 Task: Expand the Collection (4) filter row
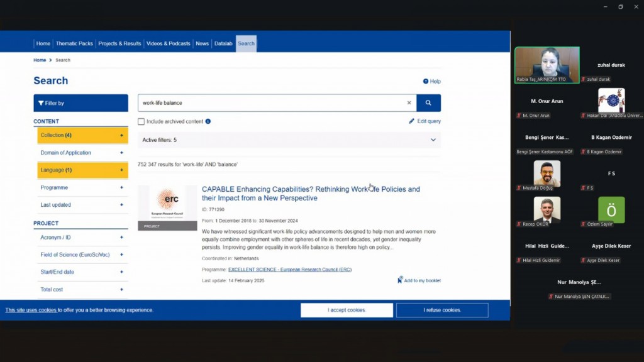(x=82, y=136)
